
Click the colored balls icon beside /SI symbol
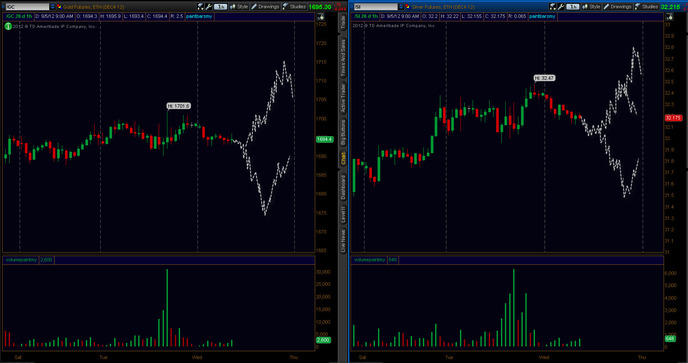pos(408,7)
